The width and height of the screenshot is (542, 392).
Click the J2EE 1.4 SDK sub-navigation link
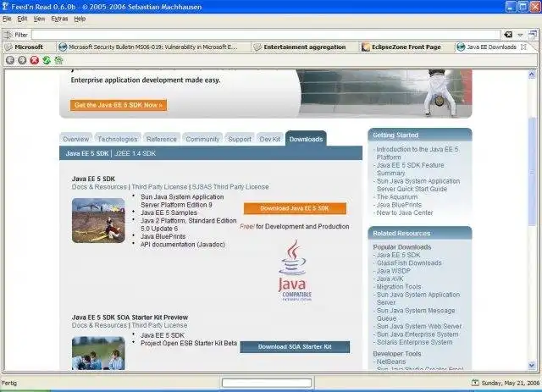click(135, 153)
